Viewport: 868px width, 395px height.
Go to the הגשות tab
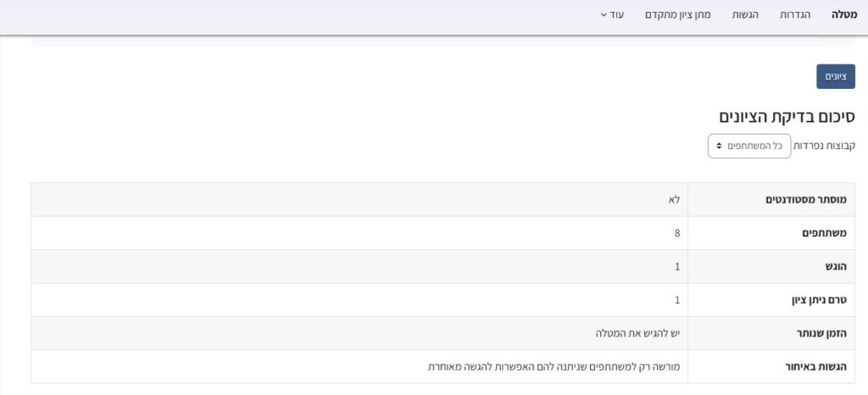745,15
